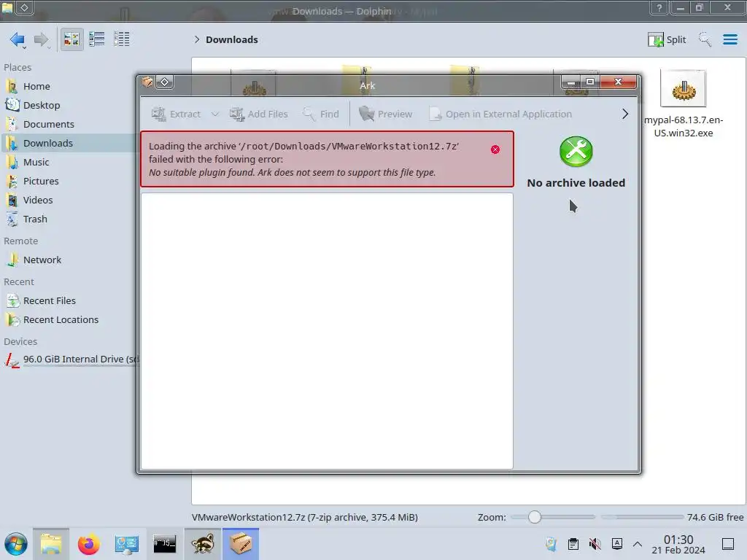Viewport: 747px width, 560px height.
Task: Click the Dolphin title bar help button
Action: (659, 7)
